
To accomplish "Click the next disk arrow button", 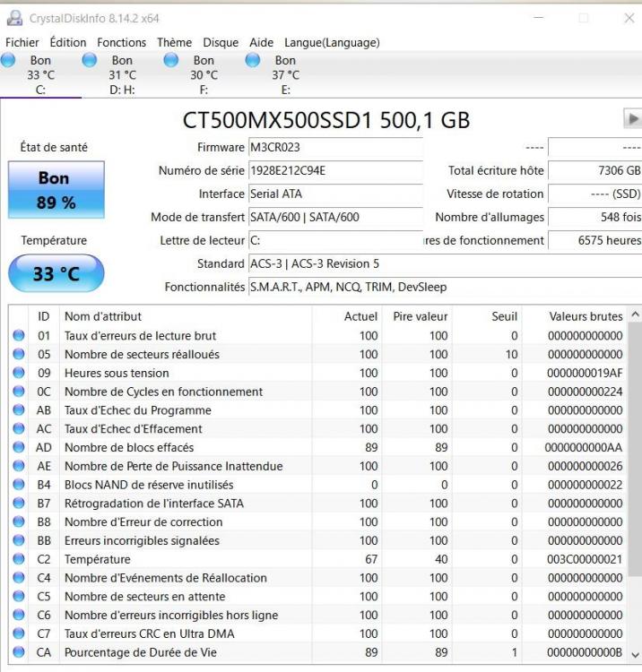I will (x=633, y=119).
